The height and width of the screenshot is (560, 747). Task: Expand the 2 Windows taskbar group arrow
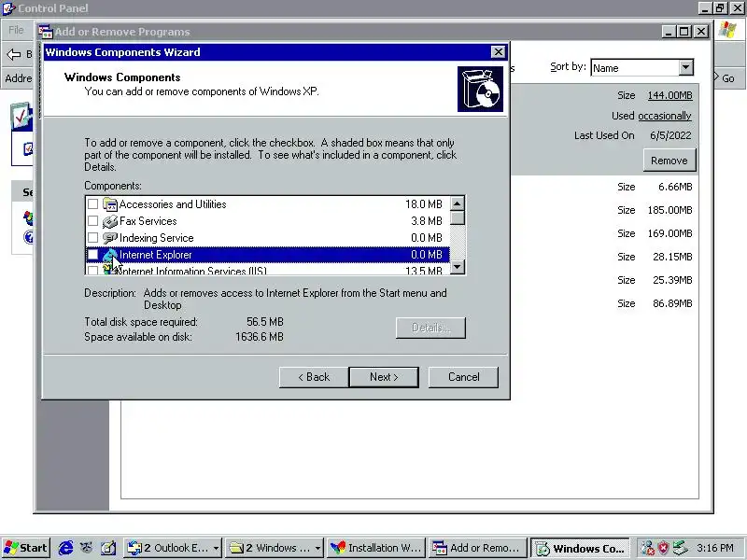pos(317,549)
